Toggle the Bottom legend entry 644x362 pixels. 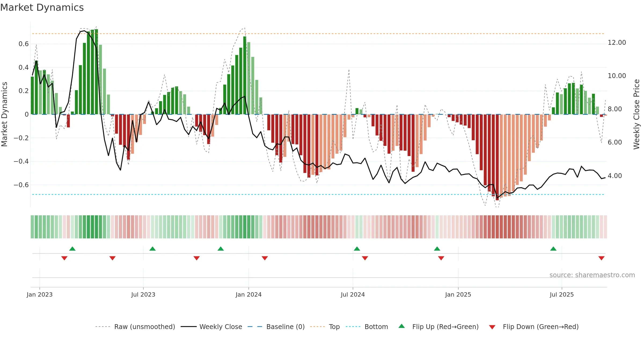click(x=367, y=327)
